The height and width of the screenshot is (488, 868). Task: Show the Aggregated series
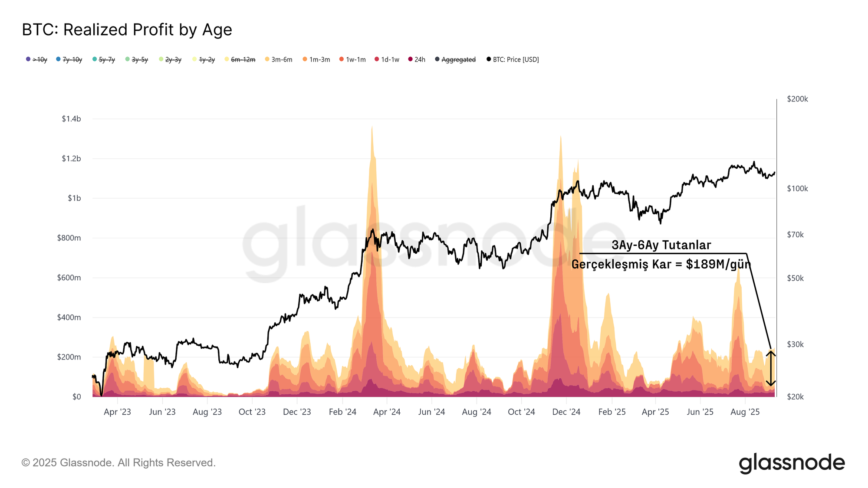click(455, 59)
